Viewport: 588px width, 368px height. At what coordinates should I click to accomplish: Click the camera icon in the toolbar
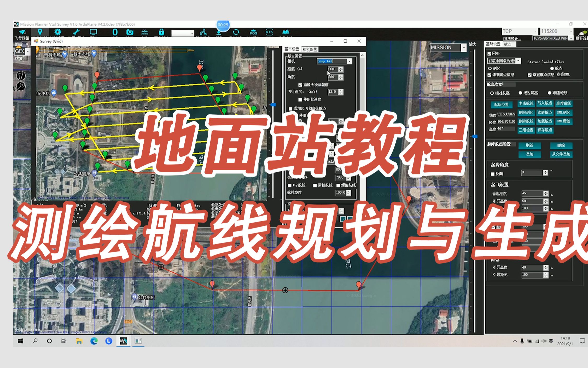click(x=130, y=32)
